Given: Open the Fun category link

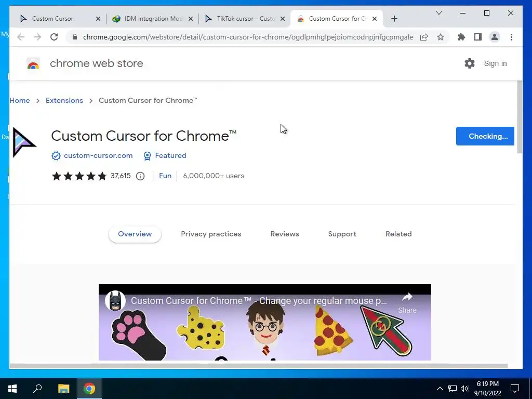Looking at the screenshot, I should [x=165, y=176].
